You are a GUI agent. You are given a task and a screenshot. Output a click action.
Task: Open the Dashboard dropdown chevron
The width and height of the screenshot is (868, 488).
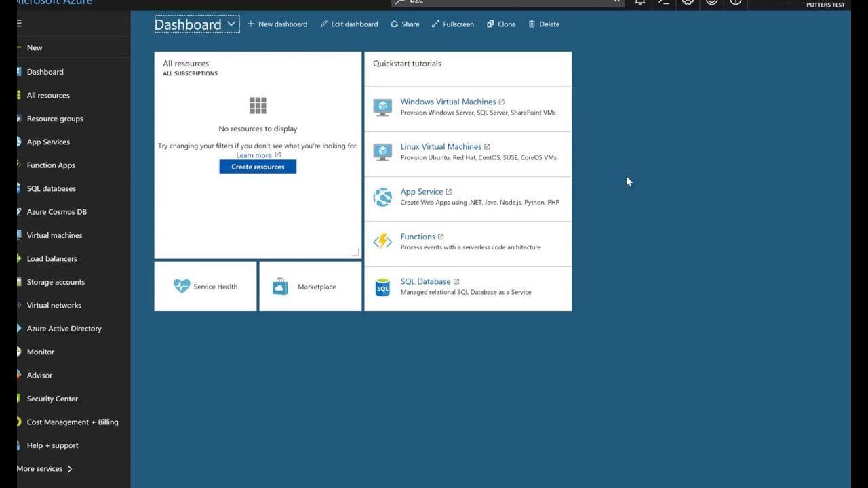pyautogui.click(x=231, y=24)
